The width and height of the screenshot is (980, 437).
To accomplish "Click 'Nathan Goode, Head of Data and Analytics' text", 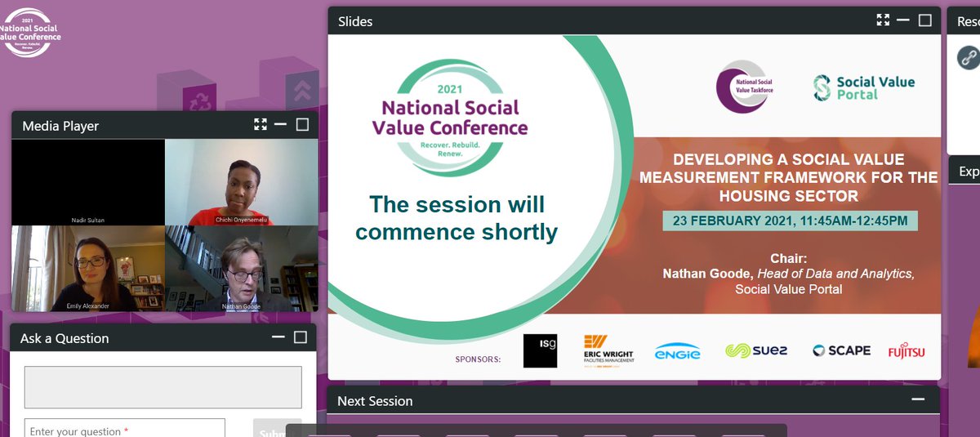I will click(x=789, y=274).
